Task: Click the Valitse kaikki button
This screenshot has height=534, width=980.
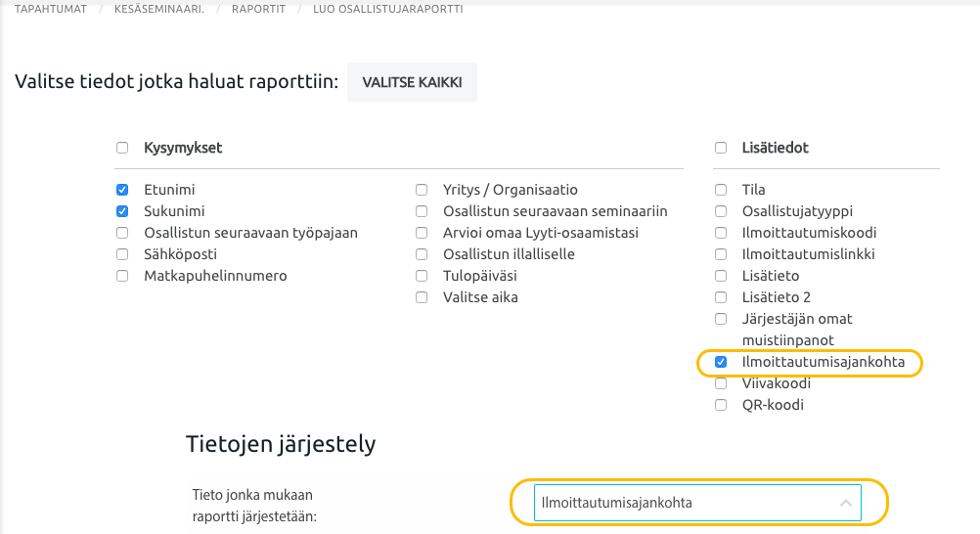Action: point(412,81)
